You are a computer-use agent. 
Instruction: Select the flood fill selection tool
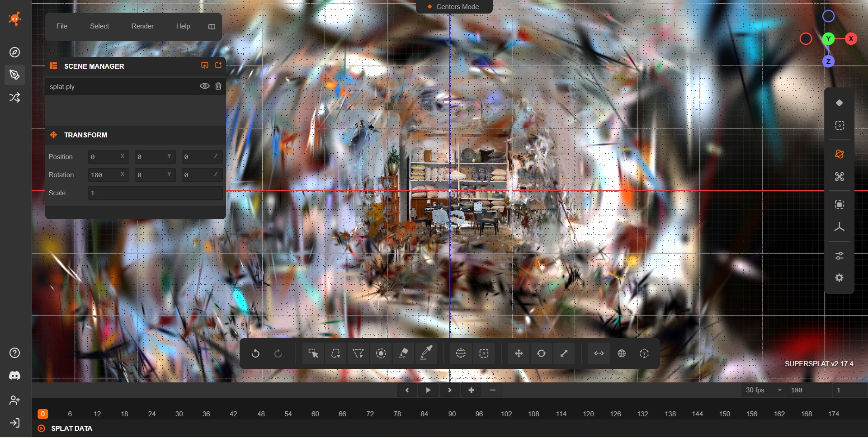point(403,353)
